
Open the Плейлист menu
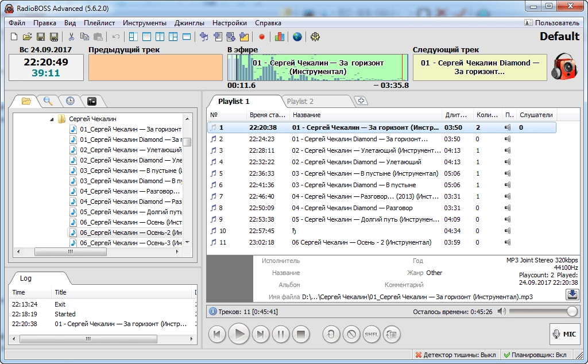[x=99, y=23]
